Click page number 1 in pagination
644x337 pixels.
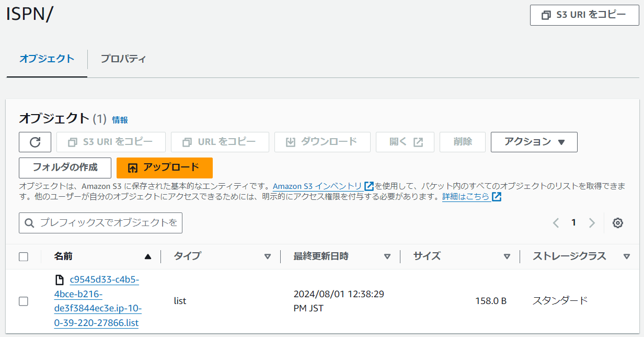[573, 223]
